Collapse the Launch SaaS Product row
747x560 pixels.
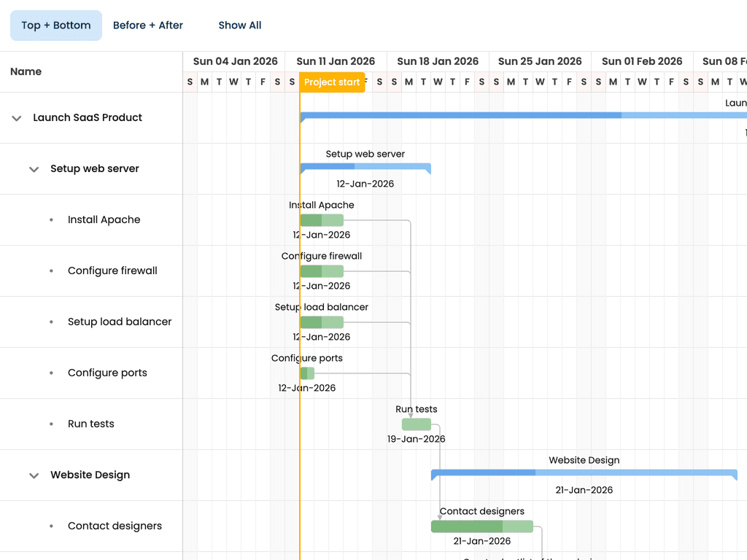[x=17, y=118]
